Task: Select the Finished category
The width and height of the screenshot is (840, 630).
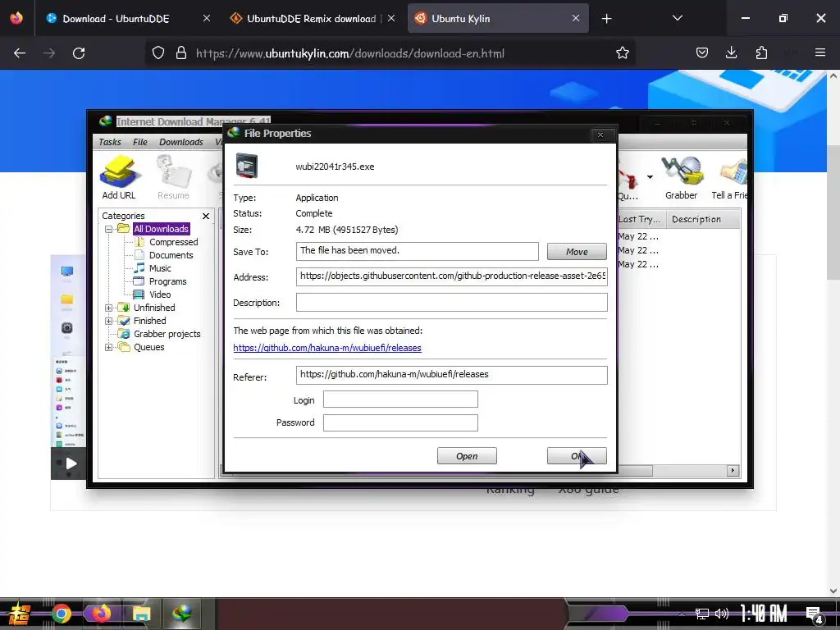Action: 149,321
